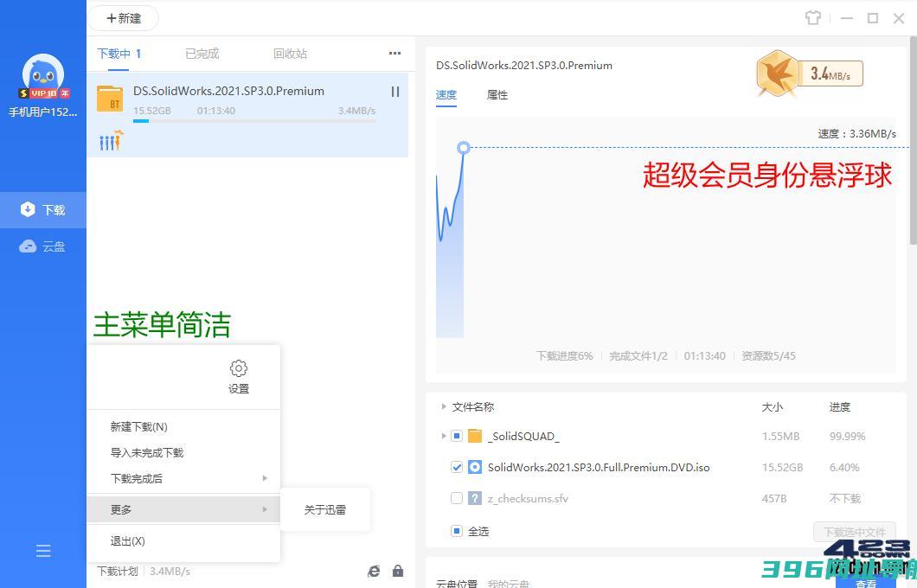Click the _SolidSQUAD_ folder icon
Image resolution: width=917 pixels, height=588 pixels.
click(475, 436)
